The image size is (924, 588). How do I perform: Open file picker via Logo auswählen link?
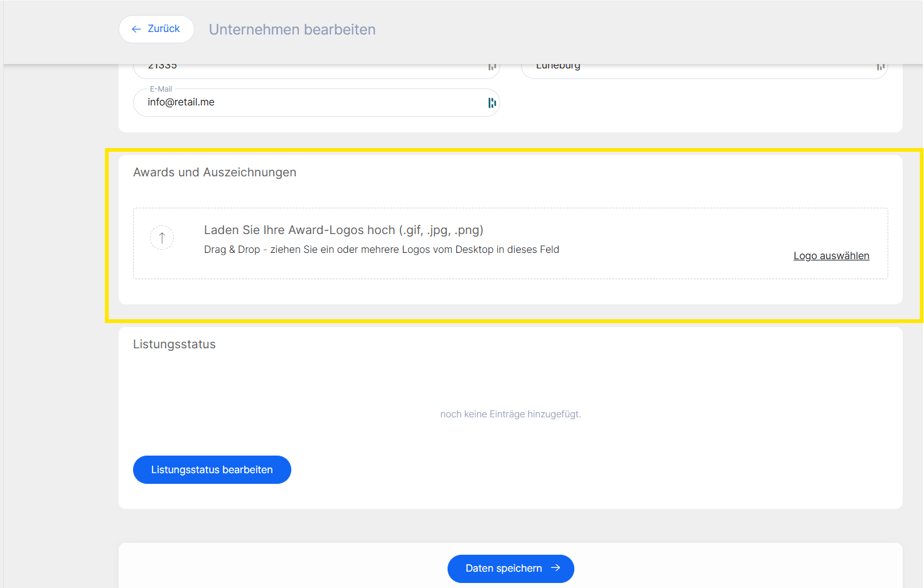click(831, 256)
